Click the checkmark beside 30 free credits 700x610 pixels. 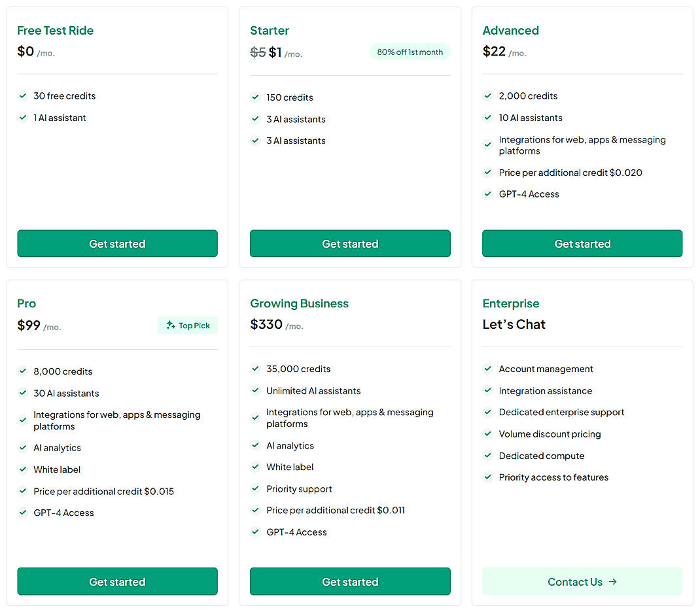click(x=22, y=96)
